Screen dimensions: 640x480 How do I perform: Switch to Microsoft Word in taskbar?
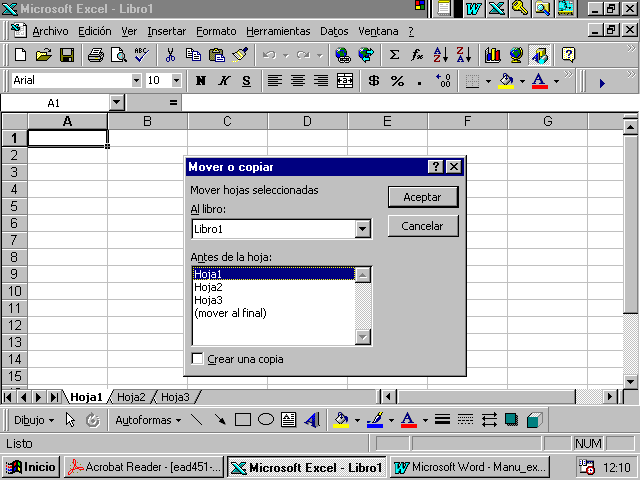pyautogui.click(x=469, y=467)
